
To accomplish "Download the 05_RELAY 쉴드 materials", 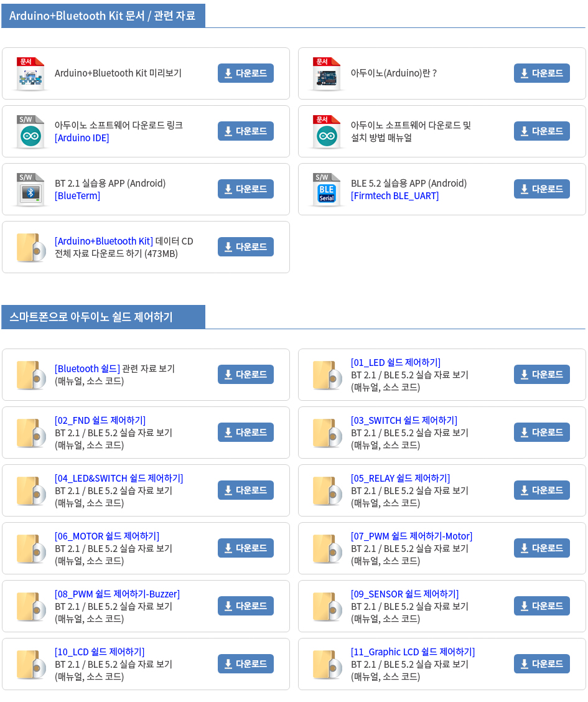I will pyautogui.click(x=542, y=490).
